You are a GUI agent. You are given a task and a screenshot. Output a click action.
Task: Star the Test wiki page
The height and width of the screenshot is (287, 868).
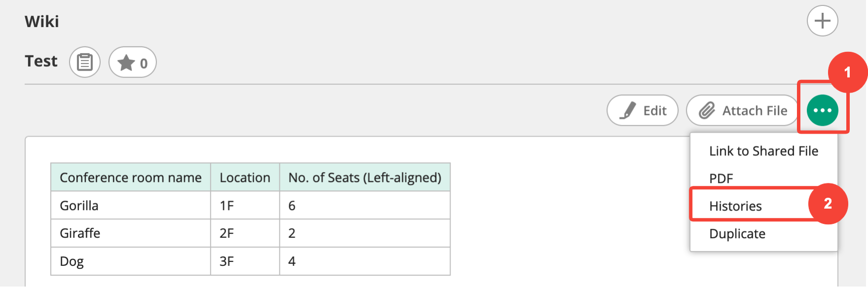coord(132,62)
